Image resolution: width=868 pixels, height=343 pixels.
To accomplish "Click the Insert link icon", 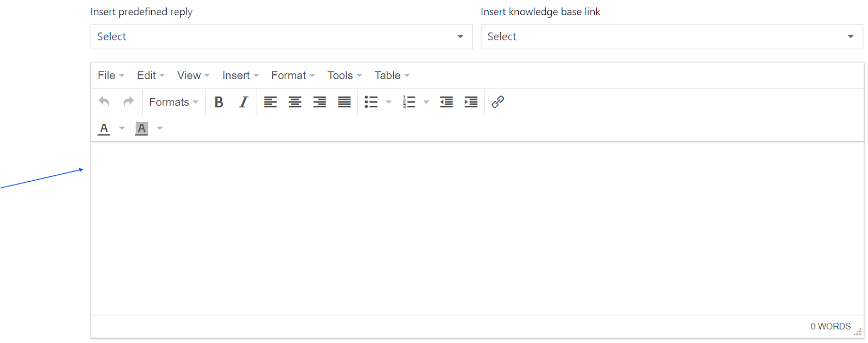I will (497, 102).
